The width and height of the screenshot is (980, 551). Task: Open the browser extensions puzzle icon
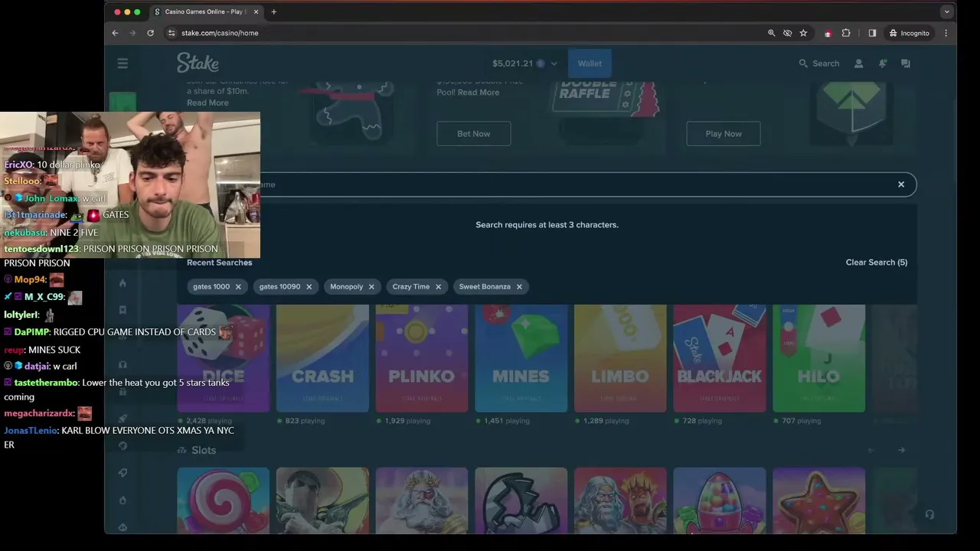846,33
